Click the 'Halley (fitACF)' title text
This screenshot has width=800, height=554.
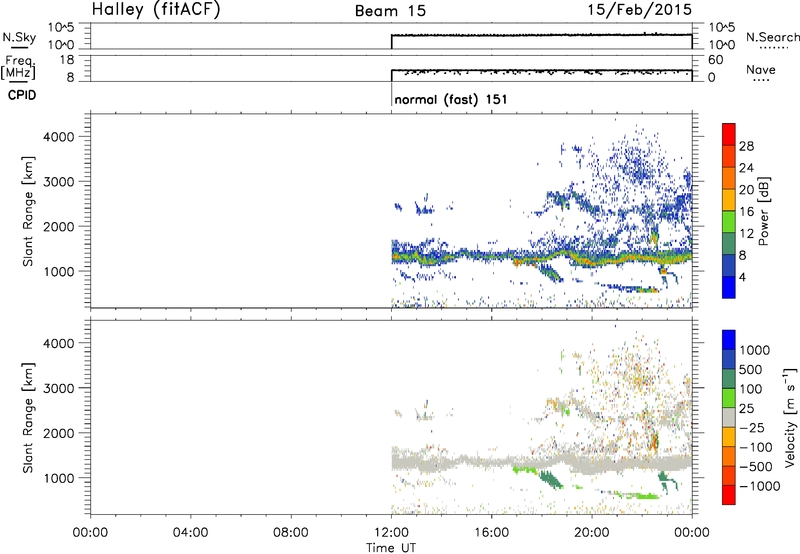(x=156, y=9)
